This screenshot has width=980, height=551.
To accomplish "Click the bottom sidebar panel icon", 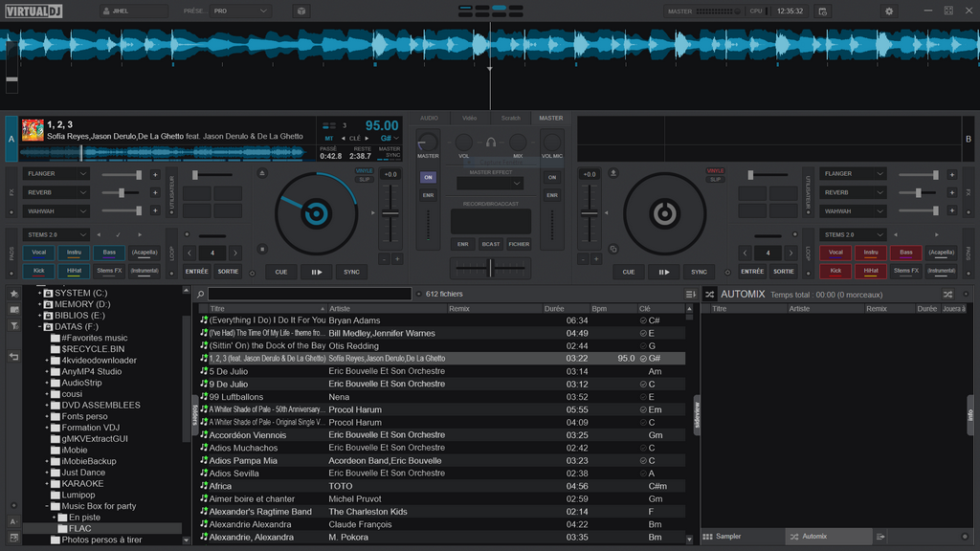I will pyautogui.click(x=13, y=538).
